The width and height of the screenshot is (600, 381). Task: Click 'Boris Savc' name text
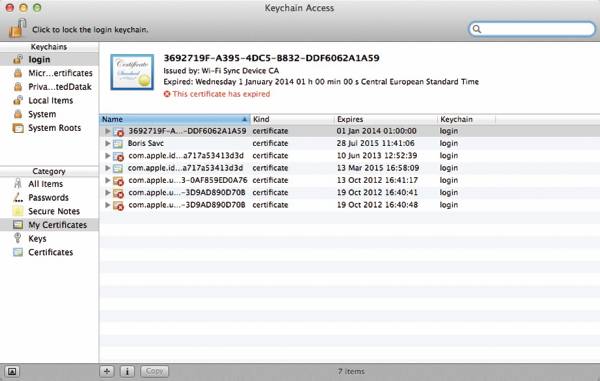pyautogui.click(x=146, y=143)
